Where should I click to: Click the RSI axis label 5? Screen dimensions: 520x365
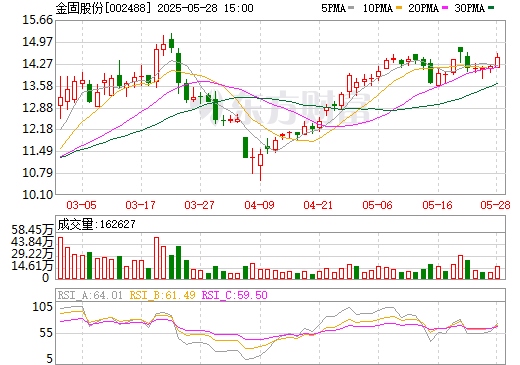pos(50,359)
